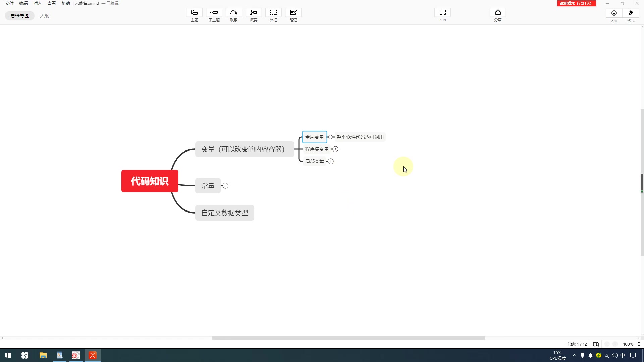Open the 插入 menu

pyautogui.click(x=37, y=3)
